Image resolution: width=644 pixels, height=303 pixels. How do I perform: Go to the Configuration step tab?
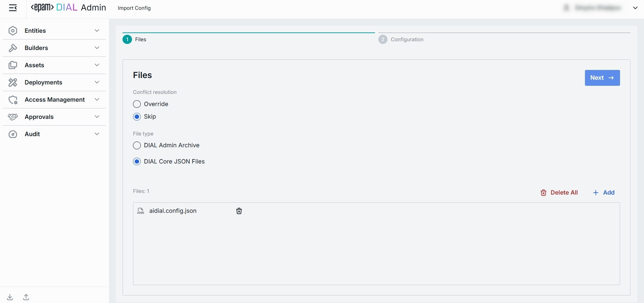point(407,40)
